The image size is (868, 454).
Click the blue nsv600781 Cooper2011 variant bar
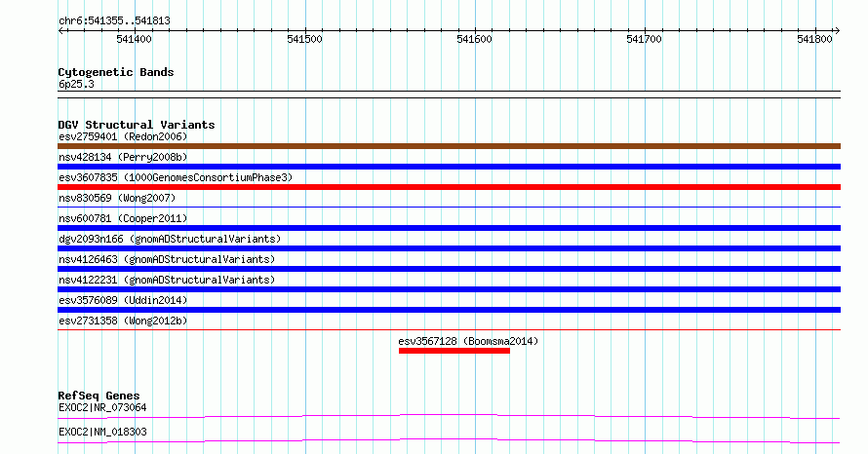tap(449, 228)
